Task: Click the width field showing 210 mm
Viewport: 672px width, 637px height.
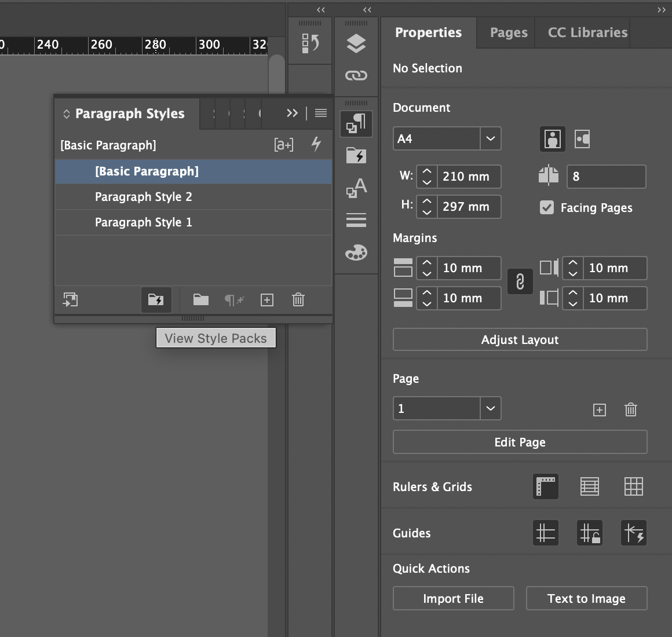Action: pyautogui.click(x=469, y=177)
